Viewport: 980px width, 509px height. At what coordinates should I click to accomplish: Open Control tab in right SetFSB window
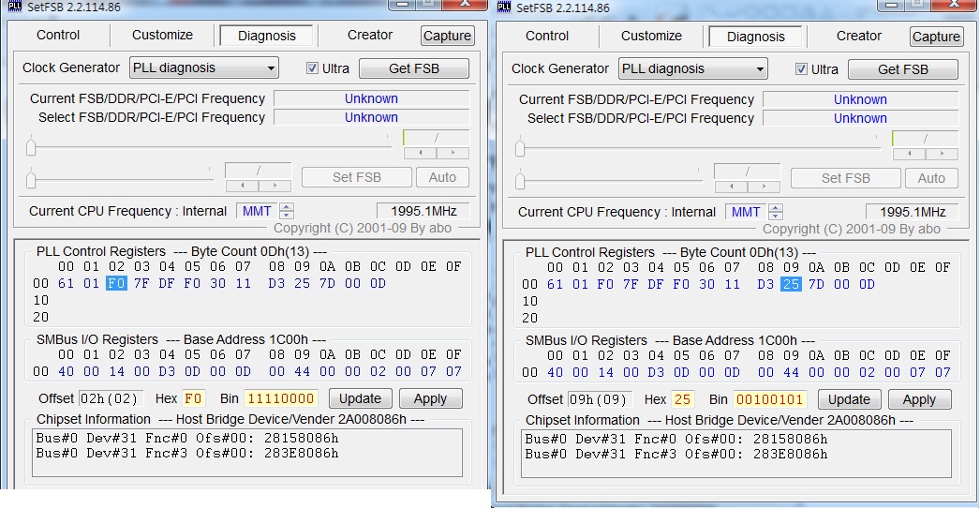point(547,36)
